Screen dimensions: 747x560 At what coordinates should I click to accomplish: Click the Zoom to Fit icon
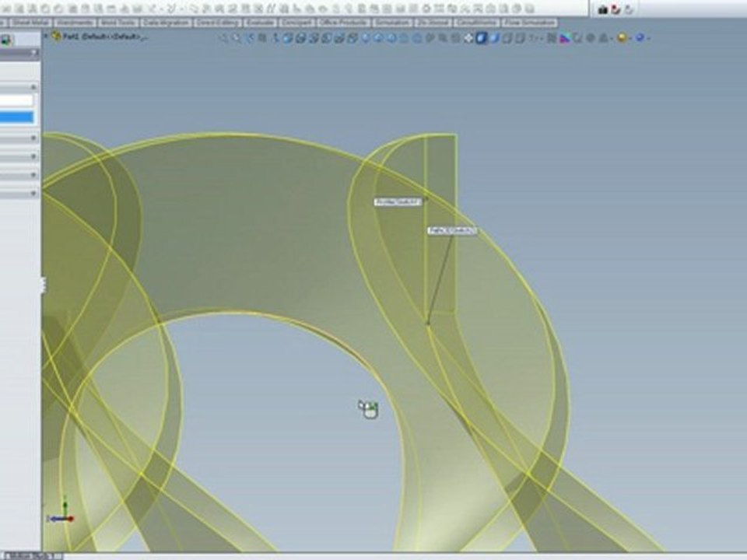coord(223,37)
